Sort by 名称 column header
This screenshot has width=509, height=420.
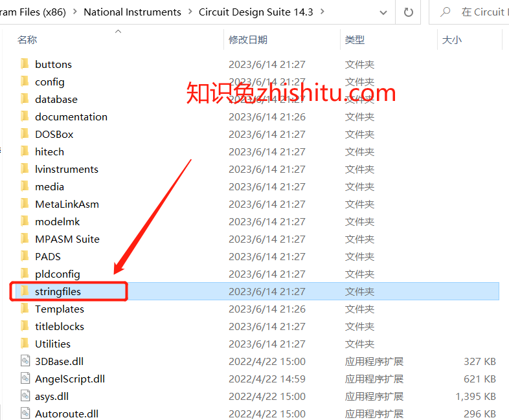click(x=27, y=39)
